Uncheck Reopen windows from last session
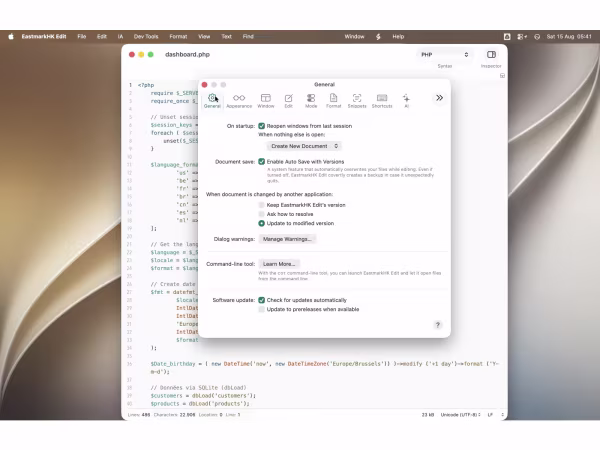 point(262,126)
